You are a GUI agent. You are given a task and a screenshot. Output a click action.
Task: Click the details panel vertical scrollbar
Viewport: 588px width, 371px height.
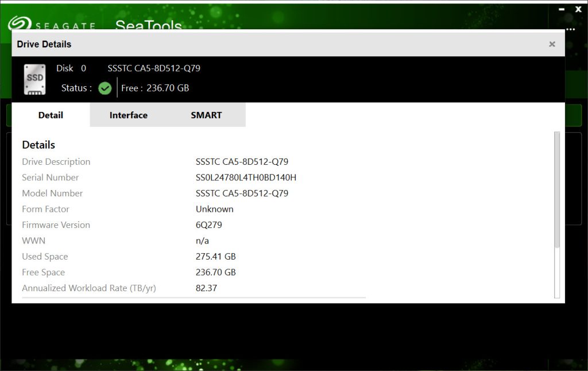(556, 190)
